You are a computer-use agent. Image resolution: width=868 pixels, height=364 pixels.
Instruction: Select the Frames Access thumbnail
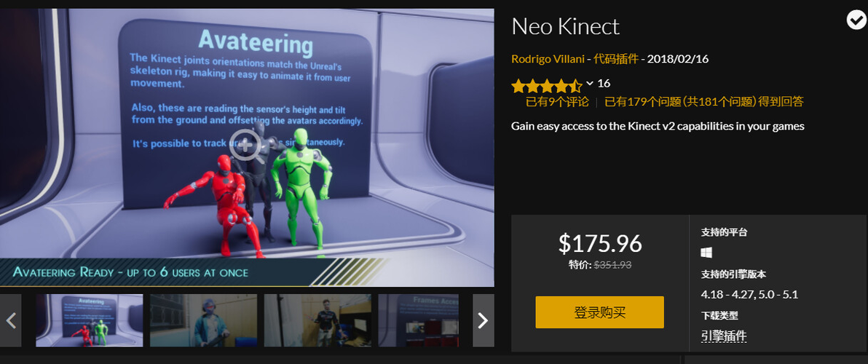click(x=419, y=320)
